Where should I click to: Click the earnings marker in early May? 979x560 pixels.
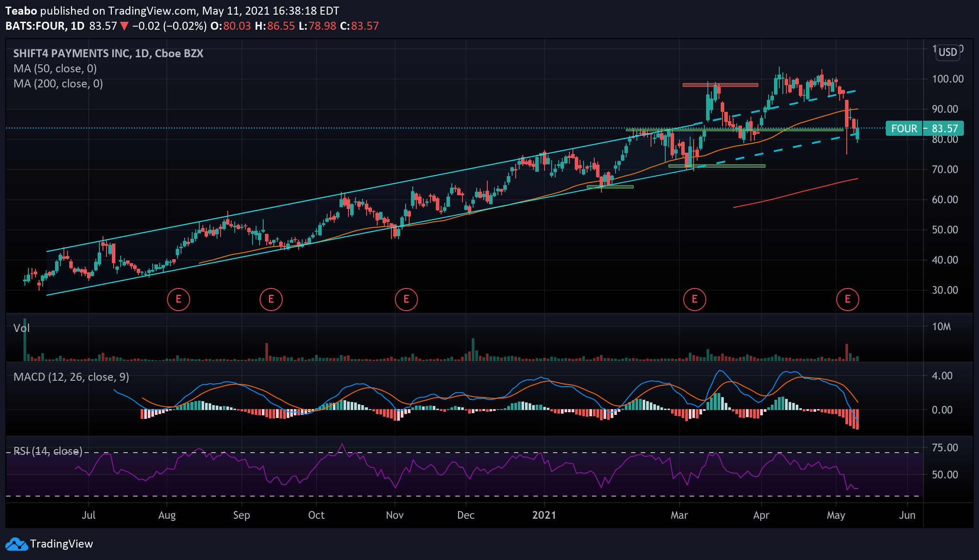click(x=848, y=299)
